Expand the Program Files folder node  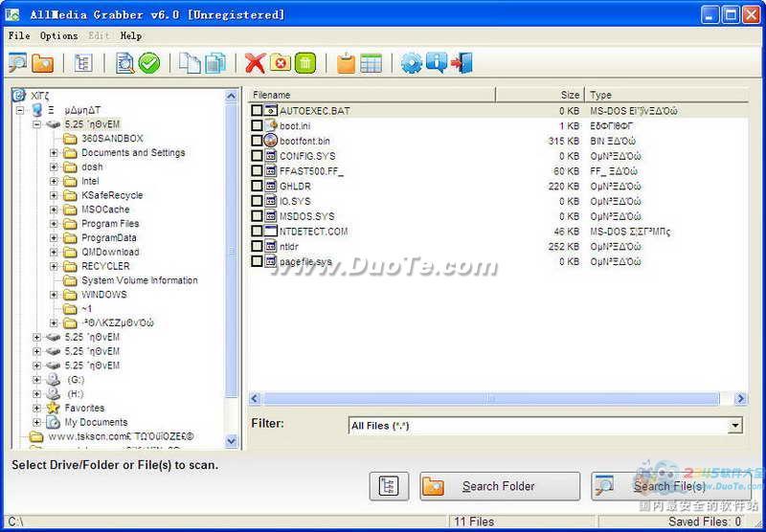(x=54, y=224)
